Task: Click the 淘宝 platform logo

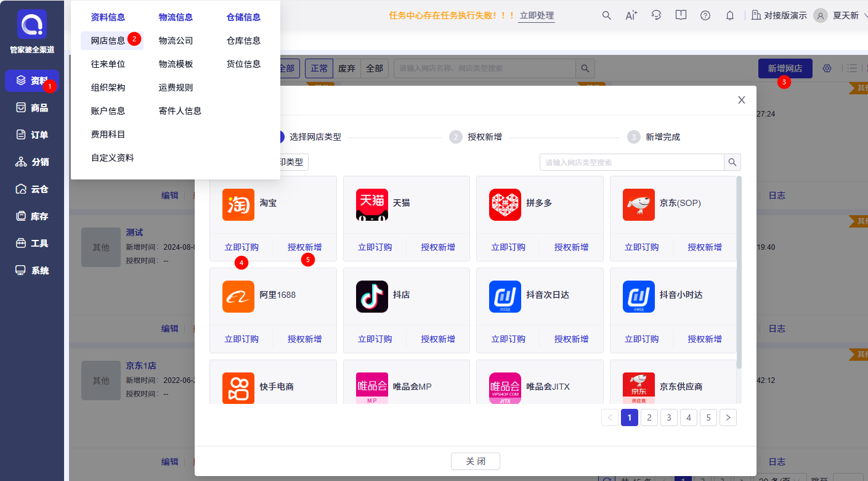Action: [238, 205]
